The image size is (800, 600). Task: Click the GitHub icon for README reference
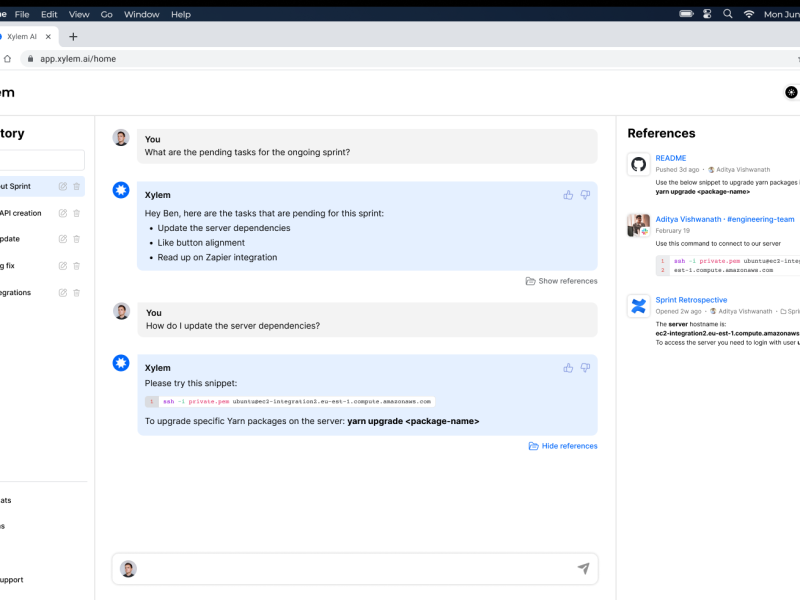tap(638, 164)
